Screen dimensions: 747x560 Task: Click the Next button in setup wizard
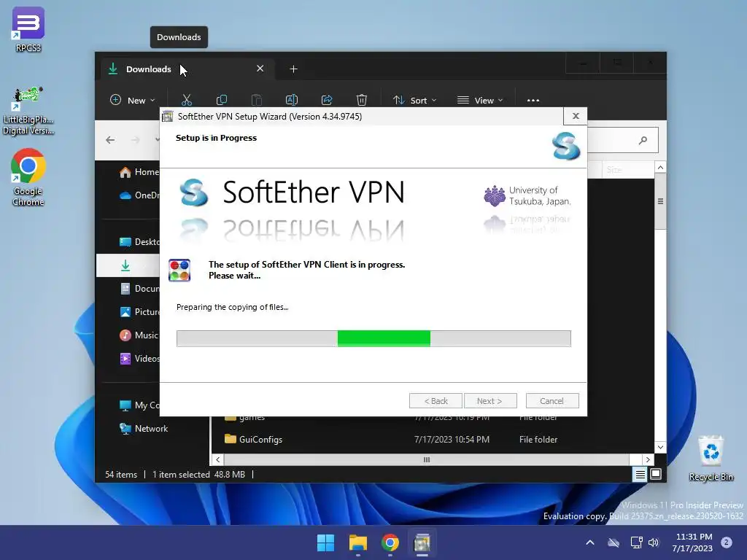click(490, 400)
